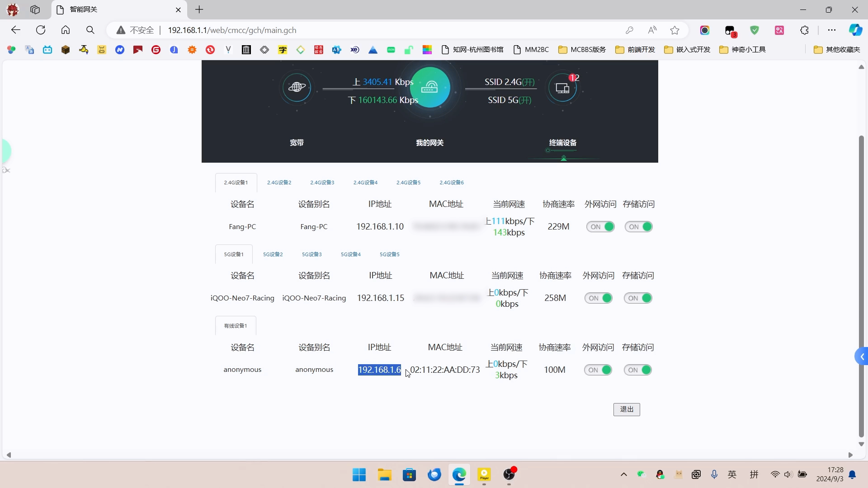Click the browser home icon

66,30
